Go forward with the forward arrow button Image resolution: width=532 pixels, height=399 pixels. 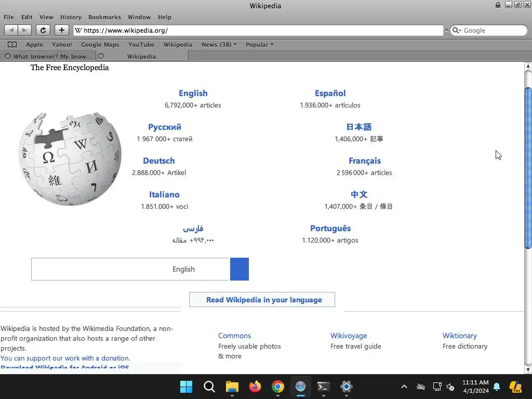pos(24,30)
